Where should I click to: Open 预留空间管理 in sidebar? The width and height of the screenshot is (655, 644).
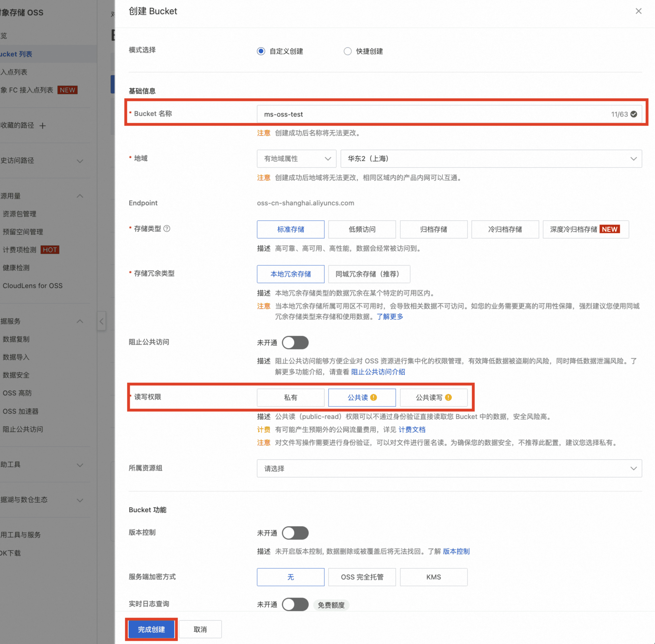(x=23, y=232)
